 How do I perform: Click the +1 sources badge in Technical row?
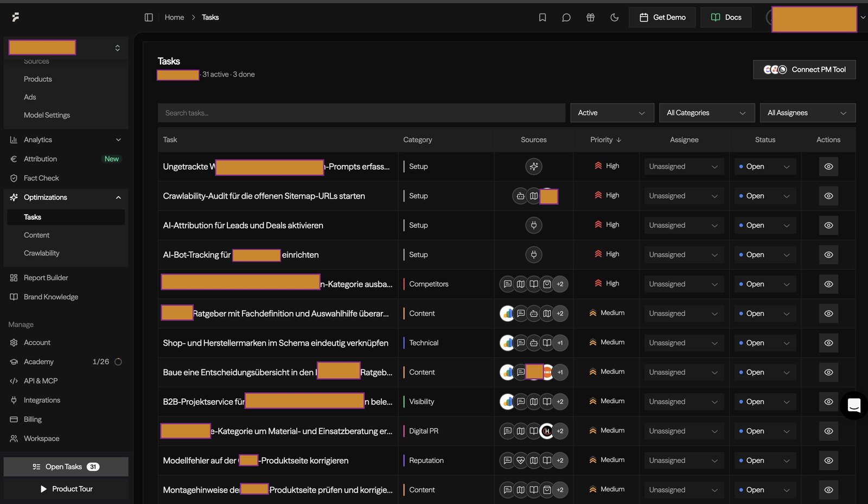560,343
